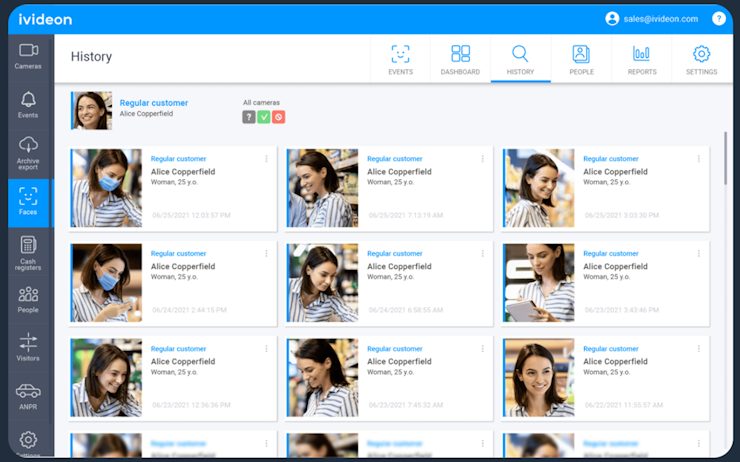Open face thumbnail dated 06/23/2021 7:45:32 AM
Screen dimensions: 740x462
[323, 378]
